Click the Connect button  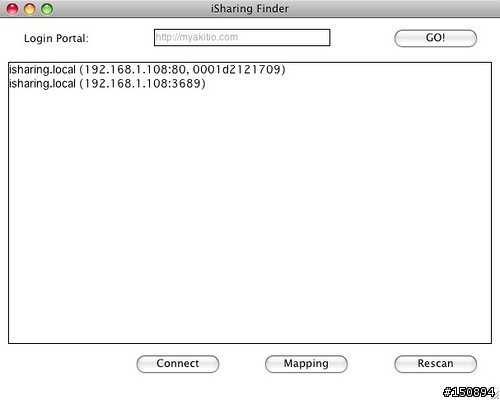(178, 364)
